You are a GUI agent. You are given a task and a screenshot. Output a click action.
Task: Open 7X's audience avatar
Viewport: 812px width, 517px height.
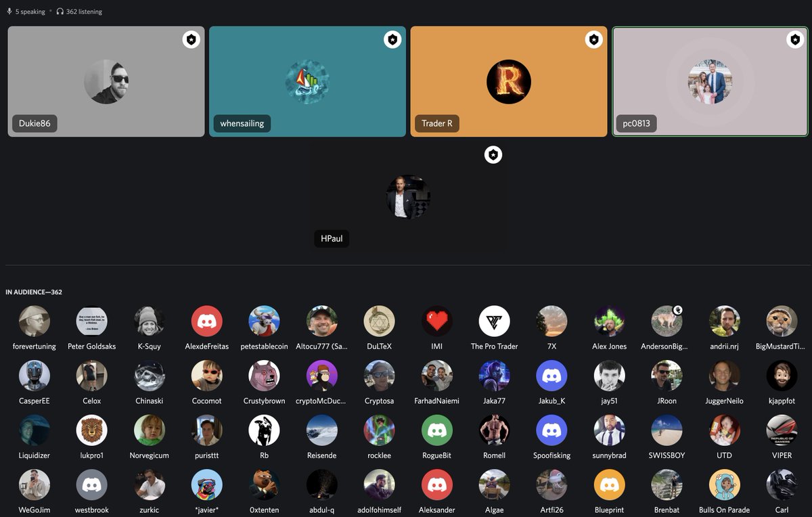tap(552, 321)
